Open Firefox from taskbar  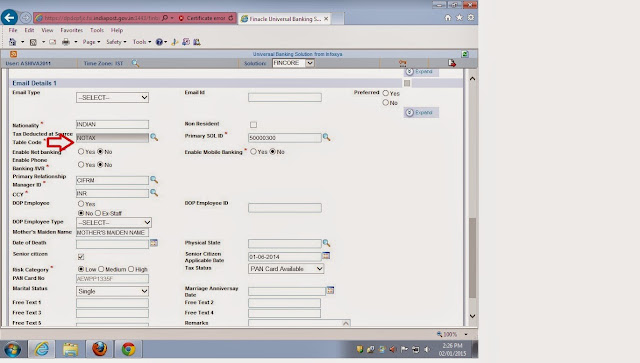tap(99, 350)
